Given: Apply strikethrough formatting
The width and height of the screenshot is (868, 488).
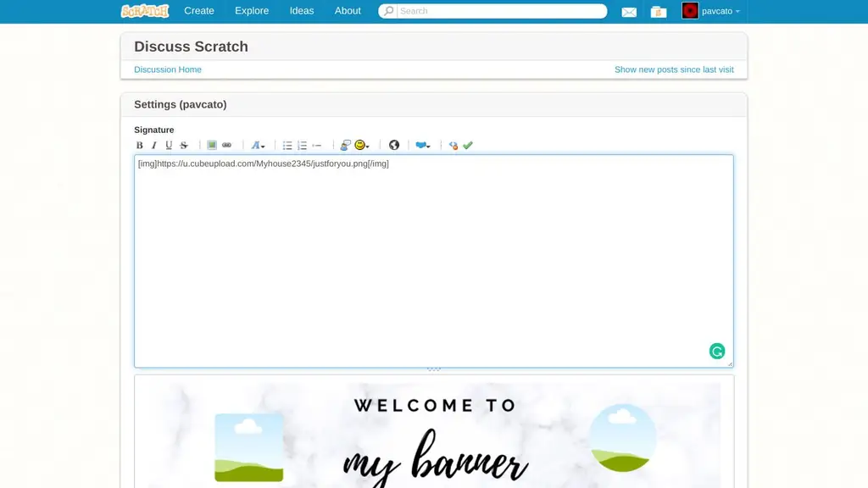Looking at the screenshot, I should 184,145.
